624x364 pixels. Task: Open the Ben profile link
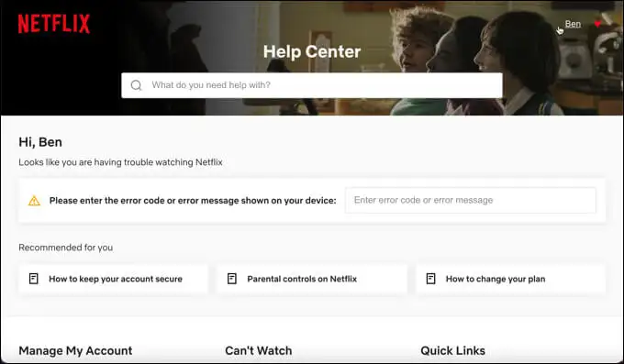tap(573, 24)
